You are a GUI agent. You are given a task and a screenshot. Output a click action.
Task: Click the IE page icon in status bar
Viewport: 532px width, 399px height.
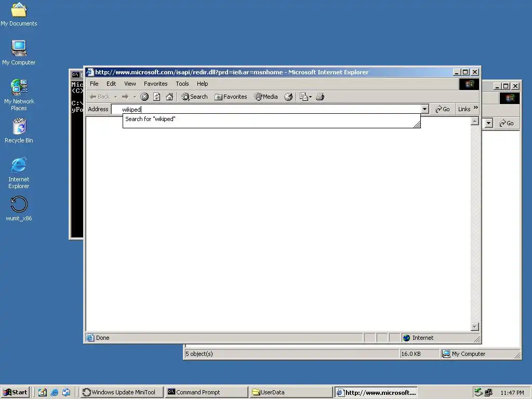point(90,338)
